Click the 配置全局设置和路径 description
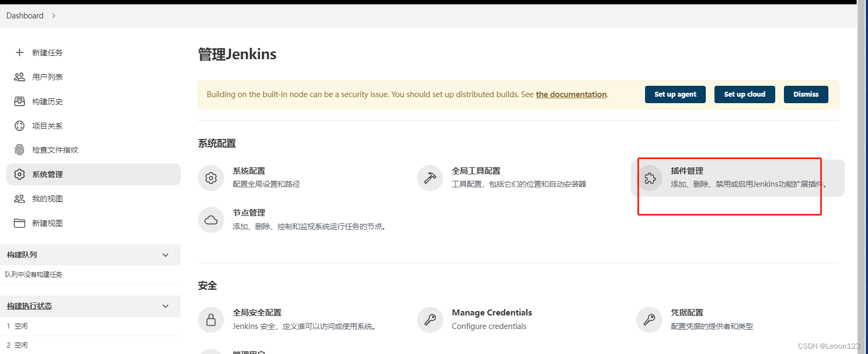The height and width of the screenshot is (354, 868). pyautogui.click(x=266, y=185)
